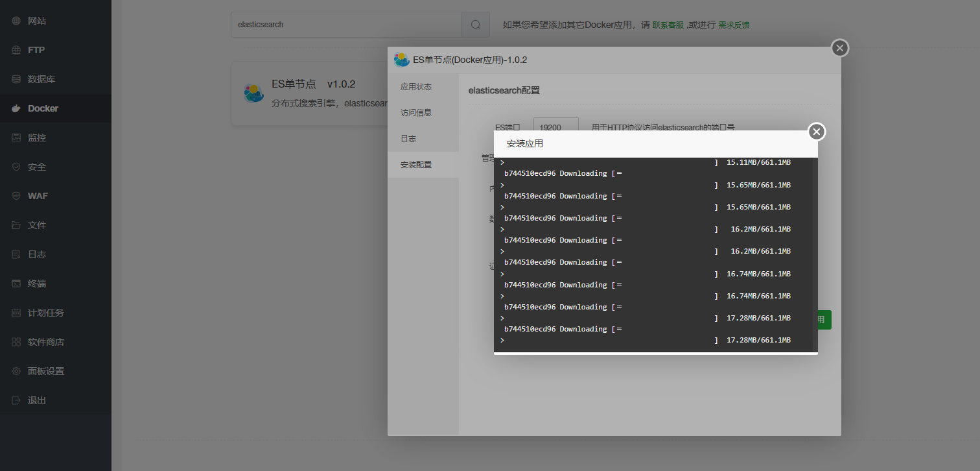Image resolution: width=980 pixels, height=471 pixels.
Task: Select Docker in the sidebar
Action: click(56, 108)
